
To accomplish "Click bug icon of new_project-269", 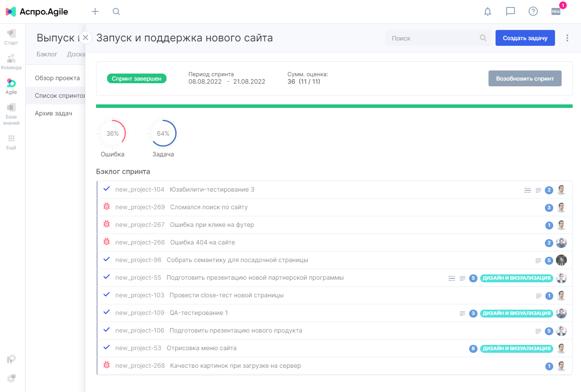I will coord(106,206).
